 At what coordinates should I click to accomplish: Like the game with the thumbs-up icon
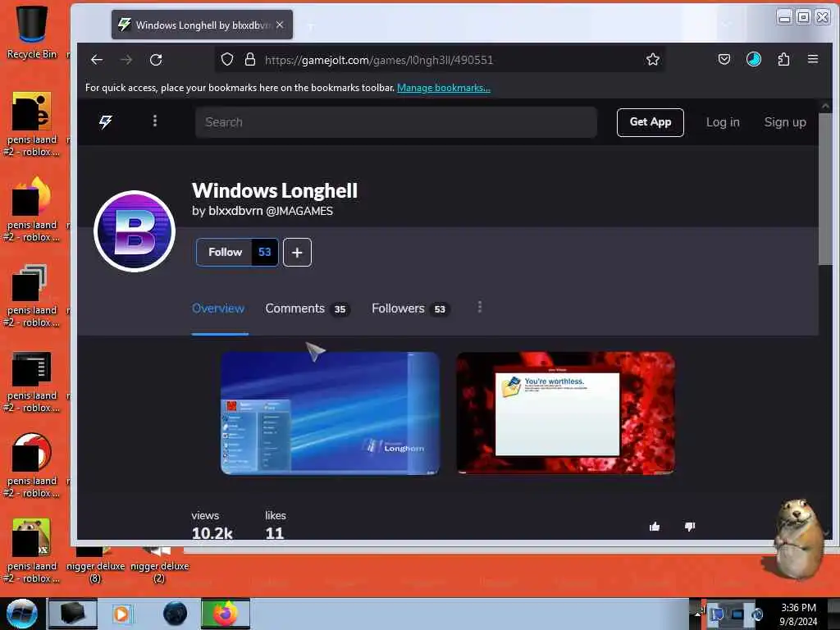tap(654, 527)
